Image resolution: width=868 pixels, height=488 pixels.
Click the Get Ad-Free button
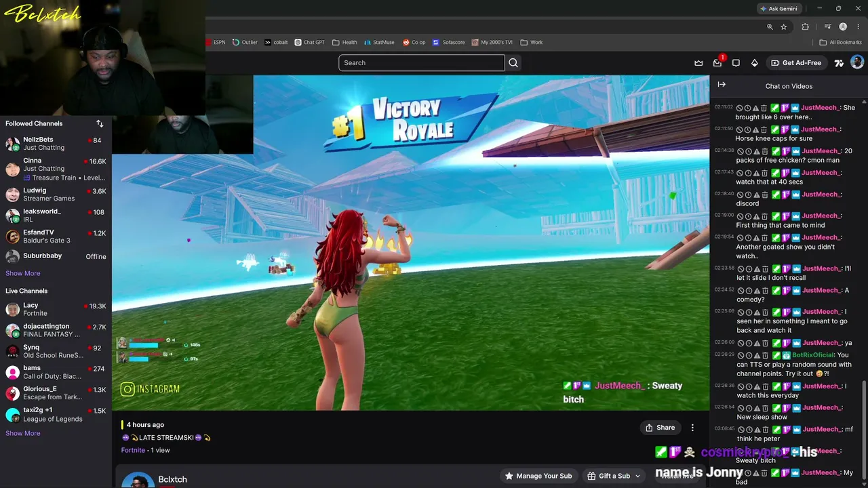click(x=796, y=63)
